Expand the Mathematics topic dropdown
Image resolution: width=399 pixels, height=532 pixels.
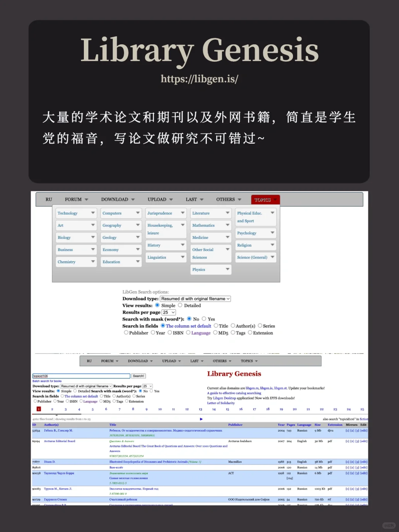(211, 225)
